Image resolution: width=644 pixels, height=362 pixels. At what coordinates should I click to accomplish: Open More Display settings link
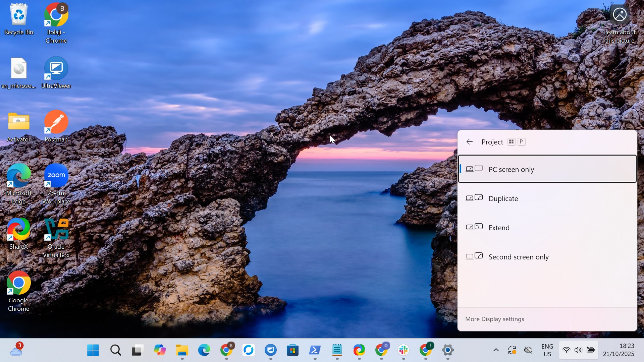[494, 319]
